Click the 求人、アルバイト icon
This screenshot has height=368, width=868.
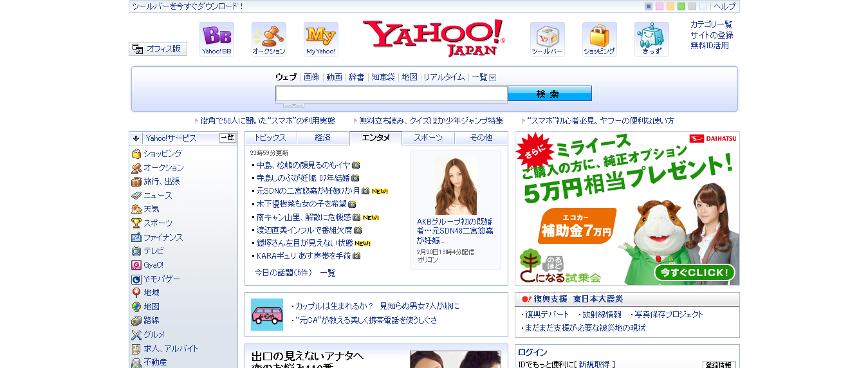(x=136, y=349)
